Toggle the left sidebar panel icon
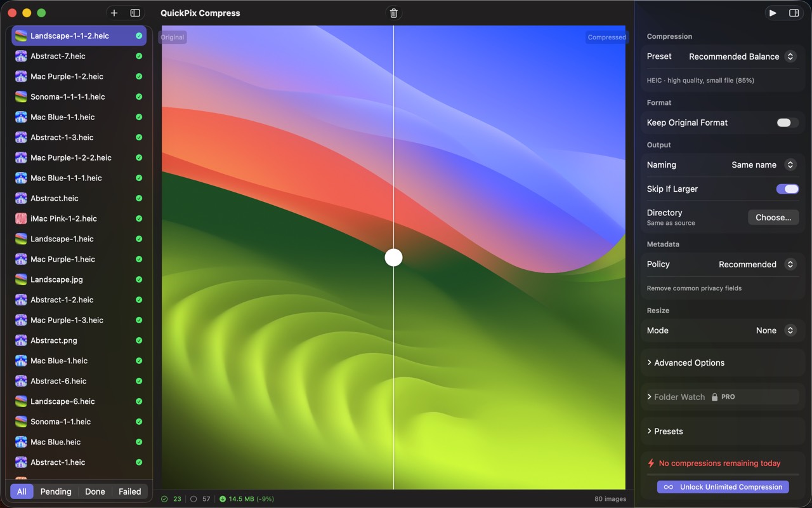 pos(135,13)
